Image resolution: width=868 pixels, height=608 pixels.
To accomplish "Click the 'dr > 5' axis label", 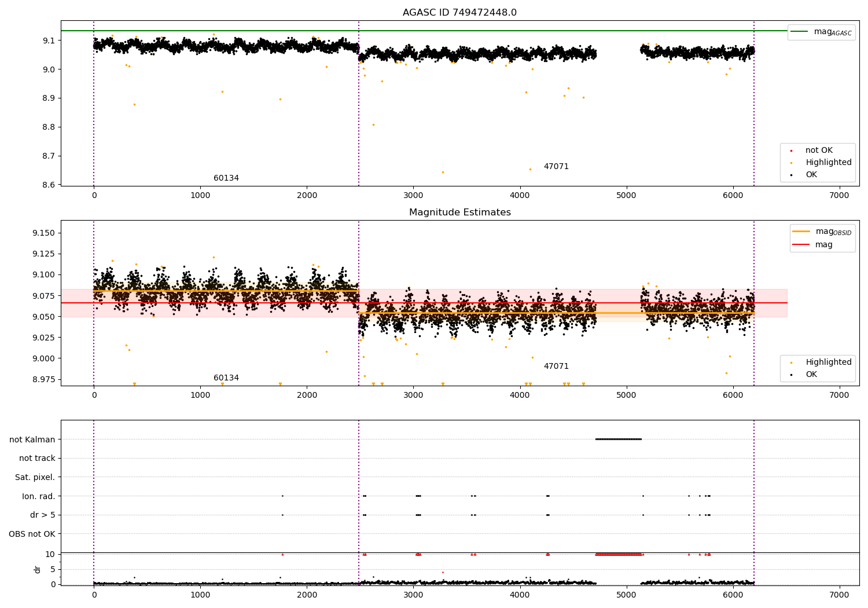I will click(x=43, y=515).
